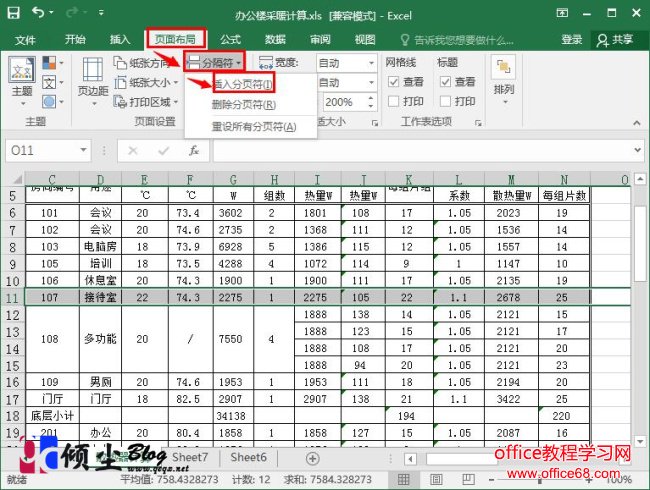Viewport: 650px width, 490px height.
Task: Click the 宽度 width icon
Action: [266, 63]
